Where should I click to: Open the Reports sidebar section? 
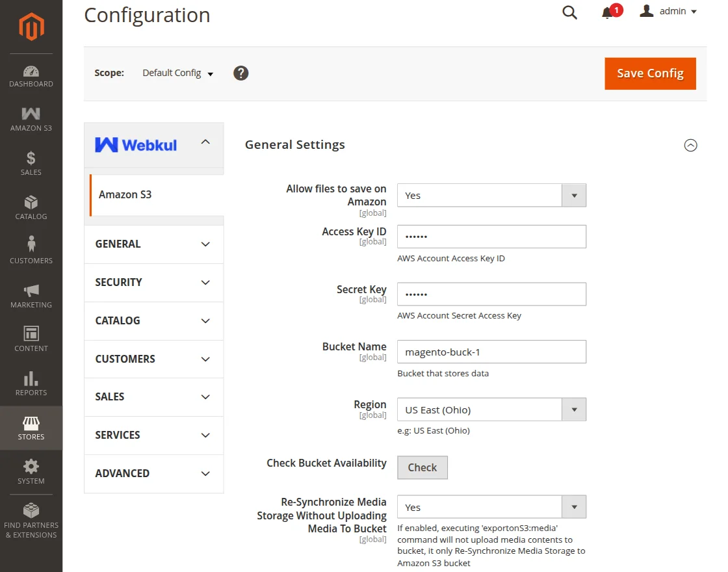(x=31, y=385)
